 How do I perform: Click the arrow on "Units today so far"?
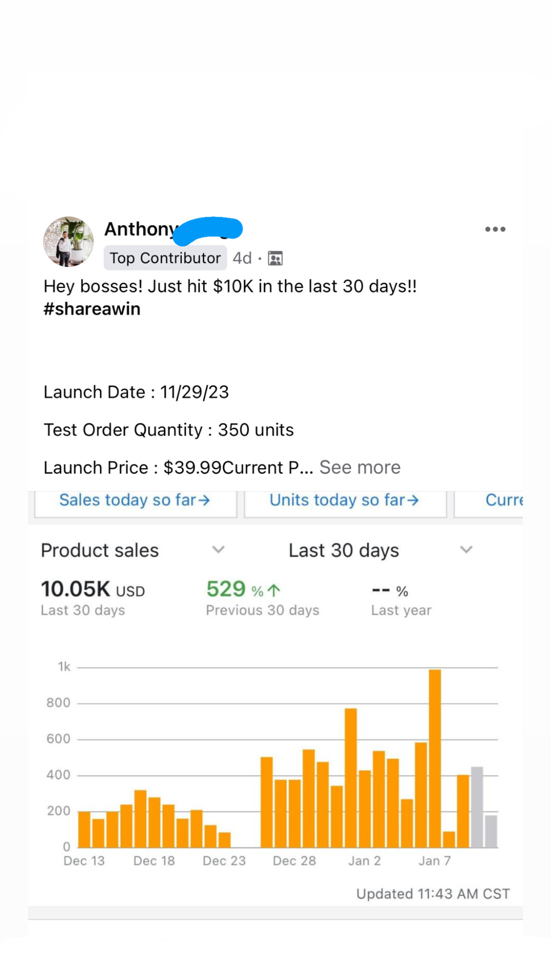(413, 500)
